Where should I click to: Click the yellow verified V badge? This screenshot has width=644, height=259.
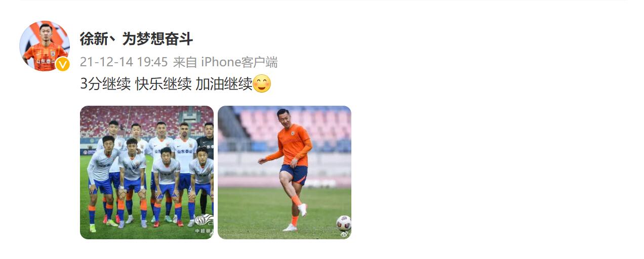[62, 64]
